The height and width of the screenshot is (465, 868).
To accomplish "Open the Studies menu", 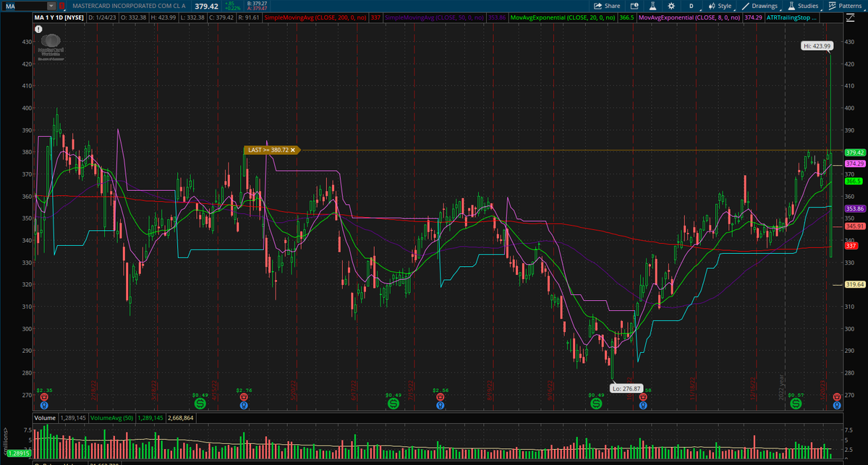I will [802, 6].
